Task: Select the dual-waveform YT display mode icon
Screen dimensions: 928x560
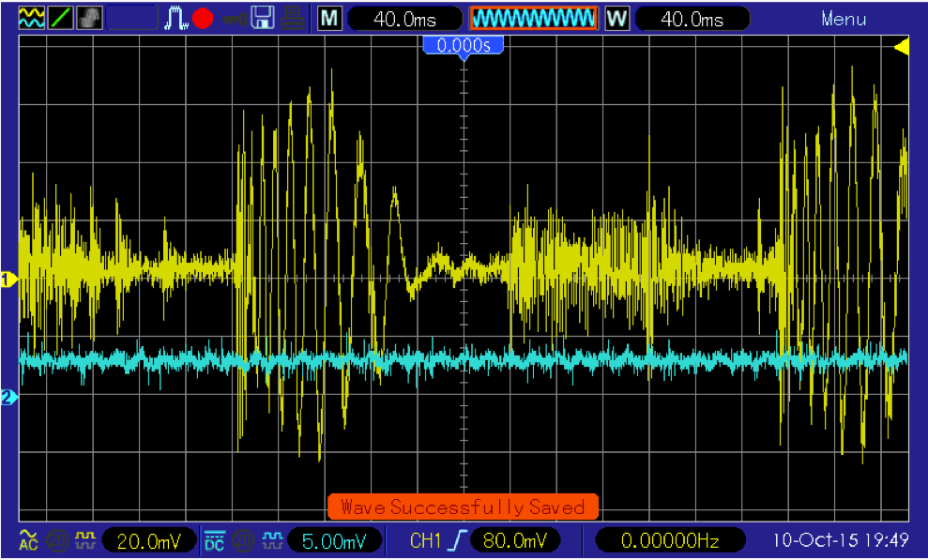Action: pyautogui.click(x=31, y=19)
